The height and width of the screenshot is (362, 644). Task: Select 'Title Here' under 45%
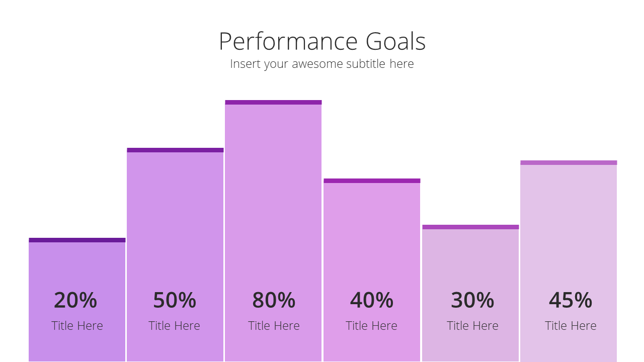pos(571,326)
